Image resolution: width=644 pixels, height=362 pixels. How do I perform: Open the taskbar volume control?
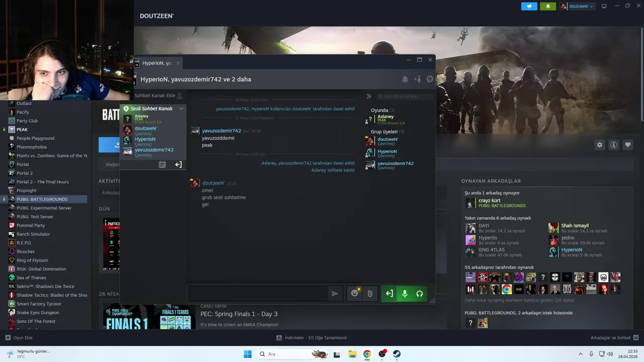click(610, 354)
